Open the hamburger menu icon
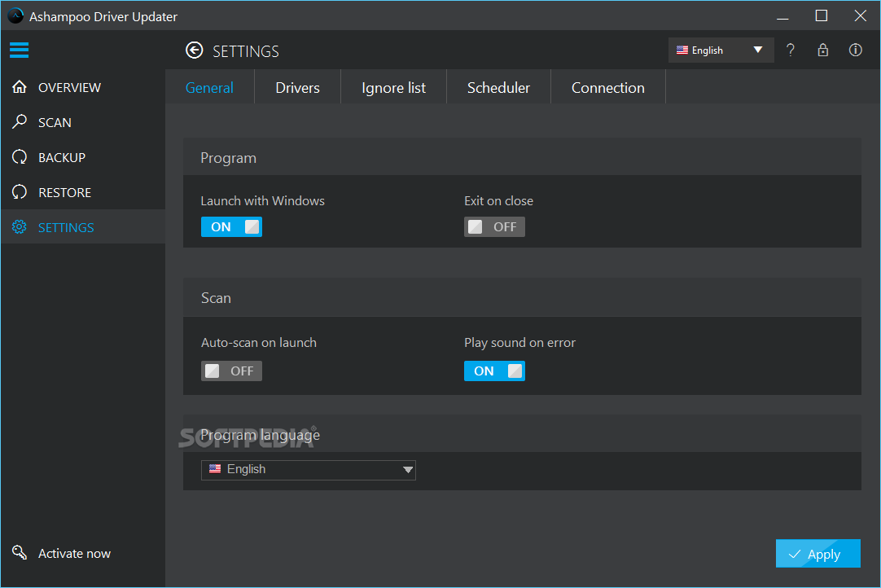 19,50
